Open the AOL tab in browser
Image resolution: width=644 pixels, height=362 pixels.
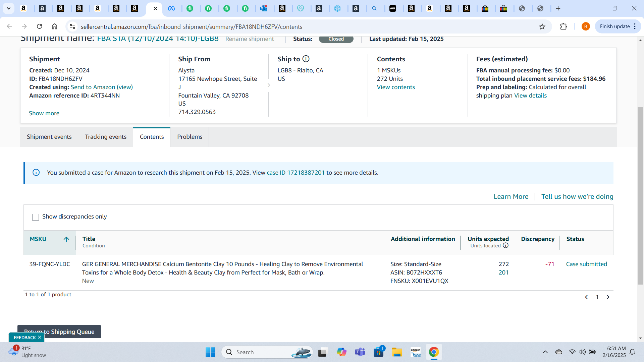click(x=393, y=8)
